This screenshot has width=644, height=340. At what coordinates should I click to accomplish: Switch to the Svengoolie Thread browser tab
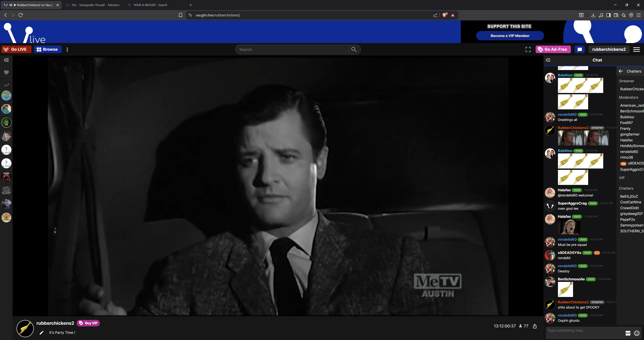93,5
